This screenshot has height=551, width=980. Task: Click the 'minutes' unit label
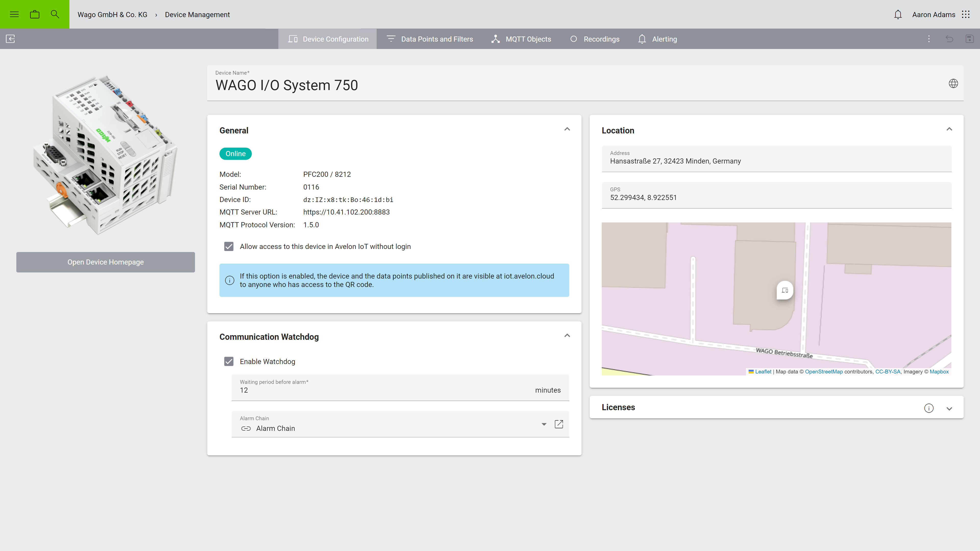(x=548, y=390)
